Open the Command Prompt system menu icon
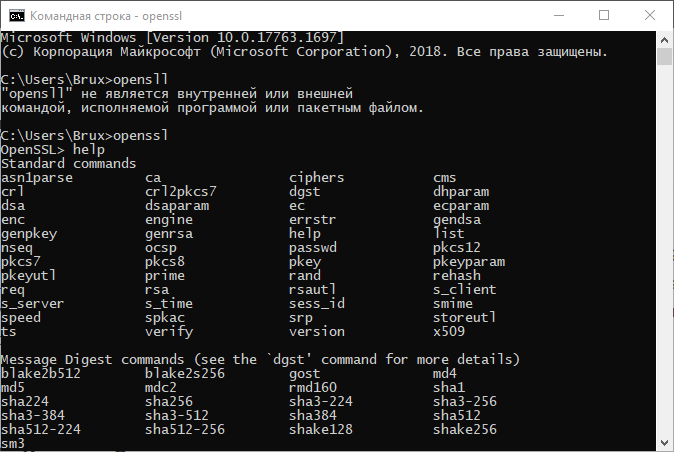Image resolution: width=674 pixels, height=452 pixels. click(15, 15)
